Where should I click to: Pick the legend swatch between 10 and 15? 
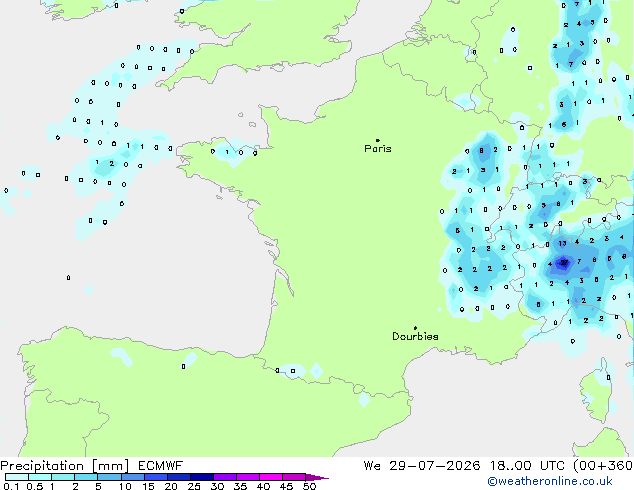click(x=133, y=477)
